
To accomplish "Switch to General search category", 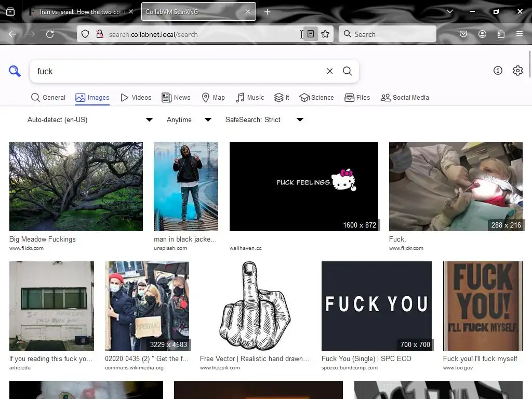I will coord(48,98).
